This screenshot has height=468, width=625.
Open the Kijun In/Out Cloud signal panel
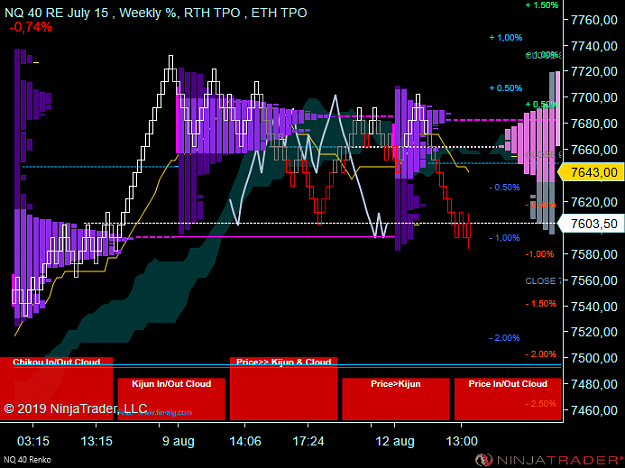tap(171, 399)
